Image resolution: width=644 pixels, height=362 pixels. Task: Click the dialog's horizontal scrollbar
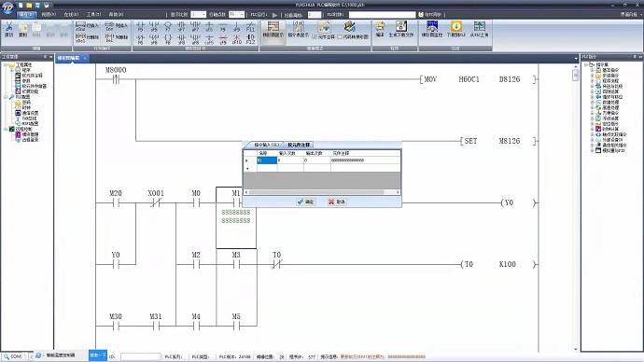(x=322, y=192)
